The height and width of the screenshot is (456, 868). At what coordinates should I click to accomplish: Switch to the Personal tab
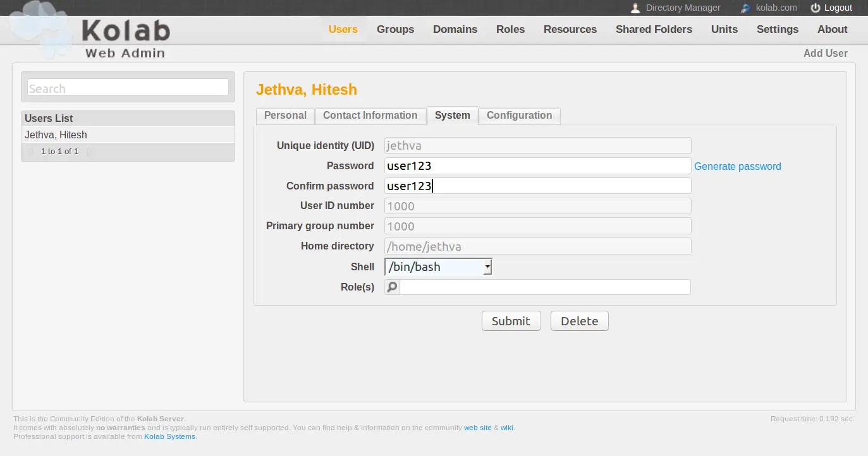[285, 116]
